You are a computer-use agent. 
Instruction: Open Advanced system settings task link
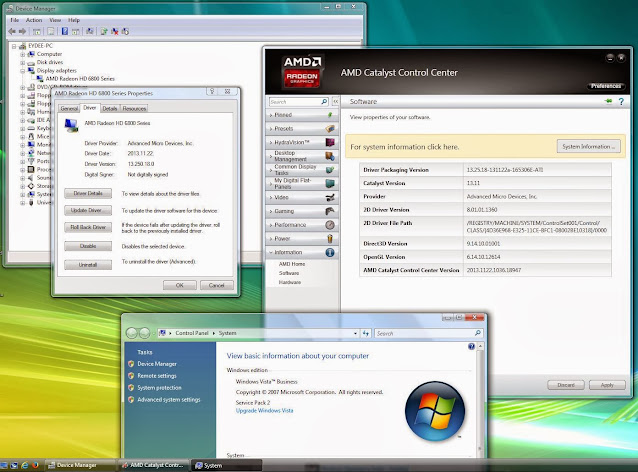point(168,400)
